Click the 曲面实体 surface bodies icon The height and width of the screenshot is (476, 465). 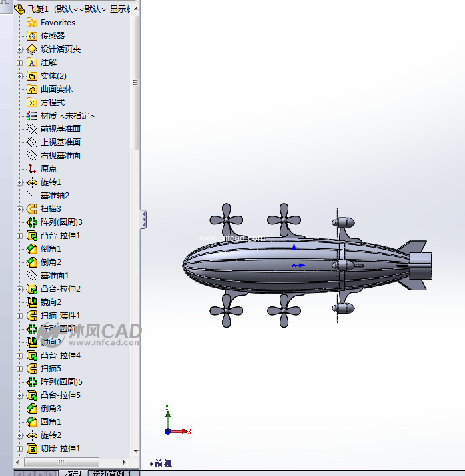click(32, 89)
